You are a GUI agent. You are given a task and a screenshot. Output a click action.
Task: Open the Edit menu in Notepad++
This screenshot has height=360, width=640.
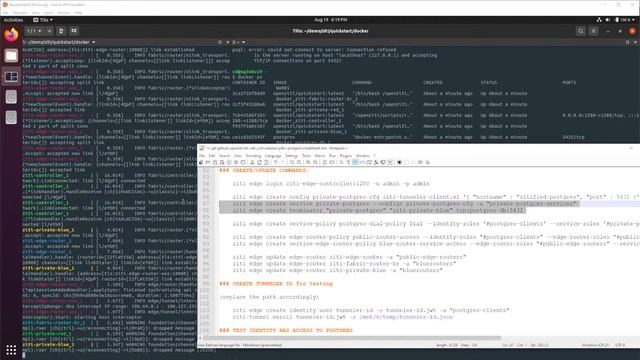pos(212,156)
